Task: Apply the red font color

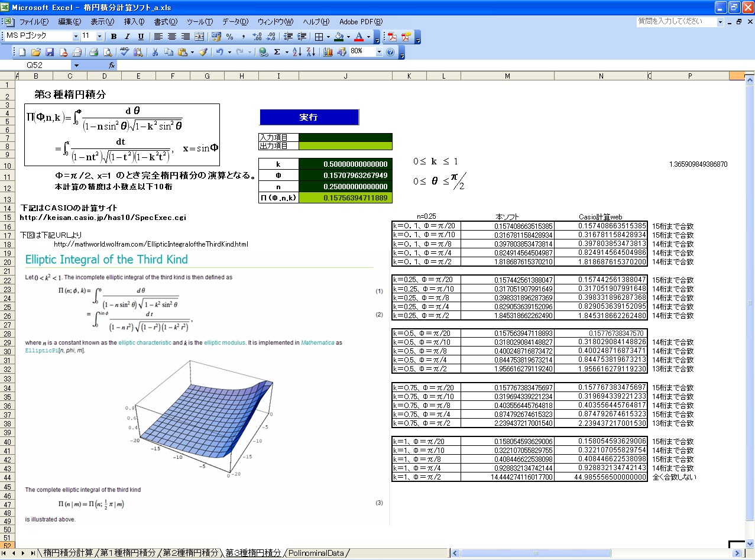Action: tap(359, 37)
